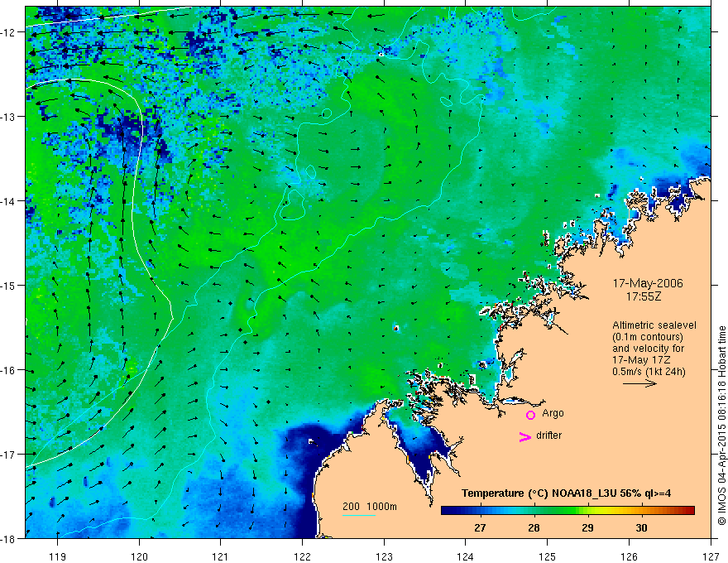Click longitude axis label 122

click(x=302, y=556)
